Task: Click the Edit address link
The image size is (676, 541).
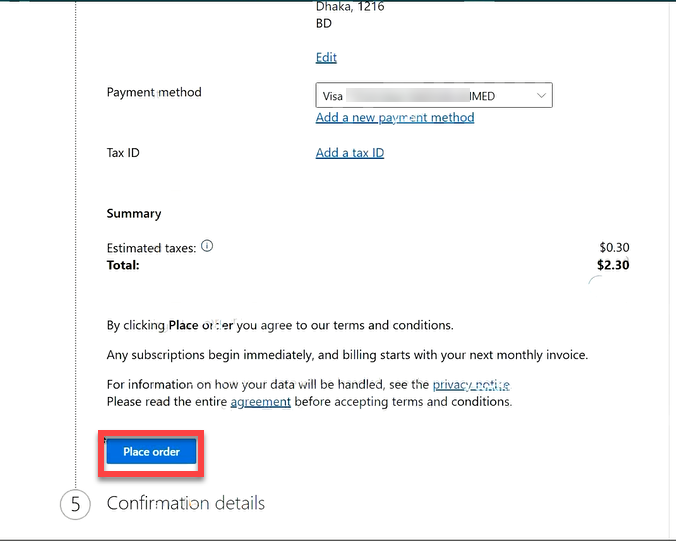Action: point(326,57)
